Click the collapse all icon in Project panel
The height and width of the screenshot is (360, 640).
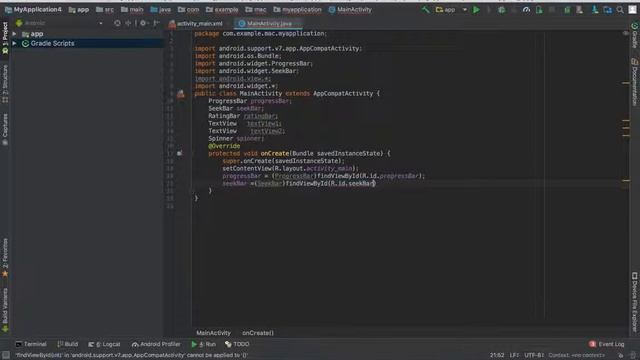[x=128, y=23]
